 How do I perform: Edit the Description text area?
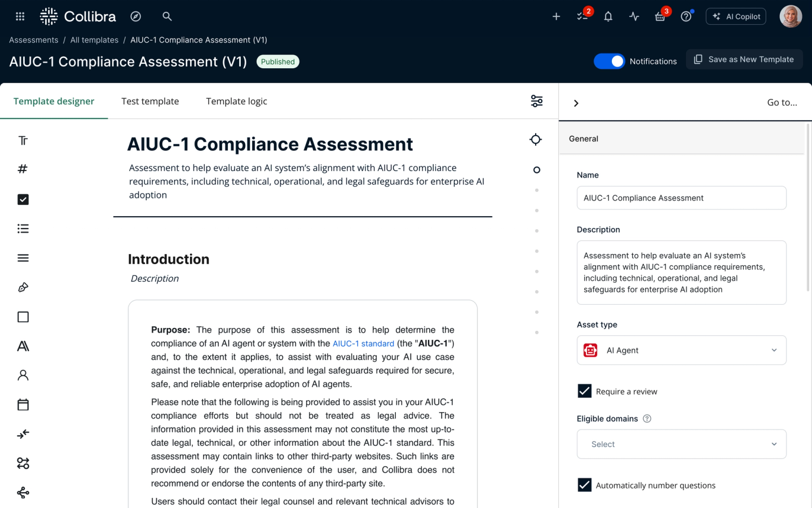681,273
